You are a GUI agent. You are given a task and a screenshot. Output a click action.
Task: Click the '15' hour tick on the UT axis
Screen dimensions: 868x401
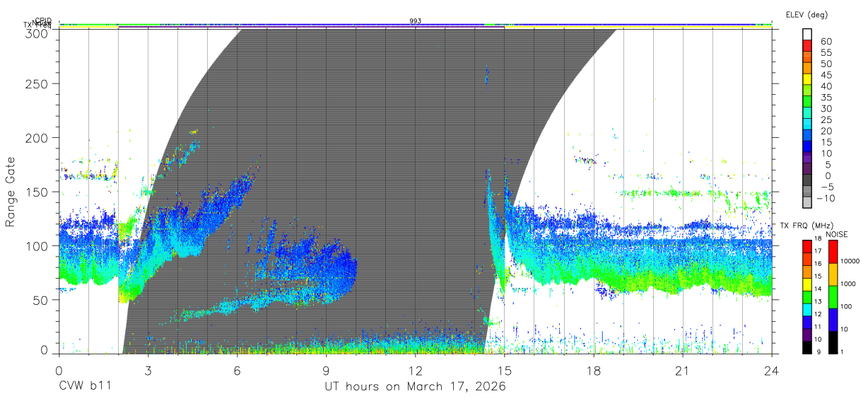pos(504,371)
